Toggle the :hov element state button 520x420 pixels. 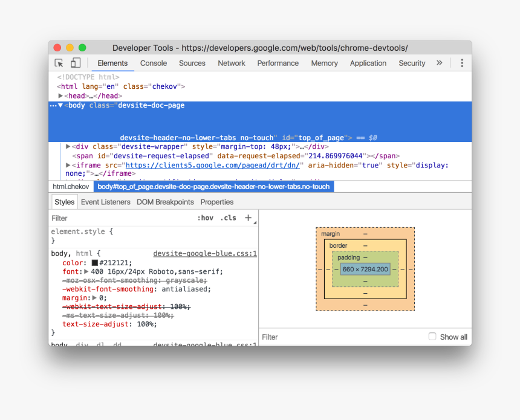click(206, 218)
